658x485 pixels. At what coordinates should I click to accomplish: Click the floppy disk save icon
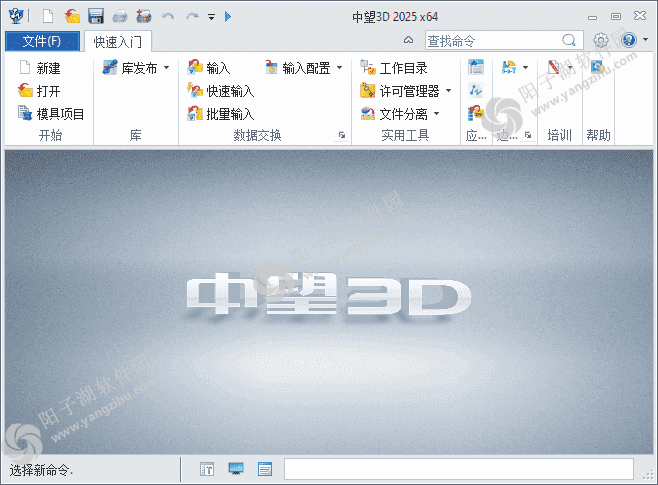96,16
